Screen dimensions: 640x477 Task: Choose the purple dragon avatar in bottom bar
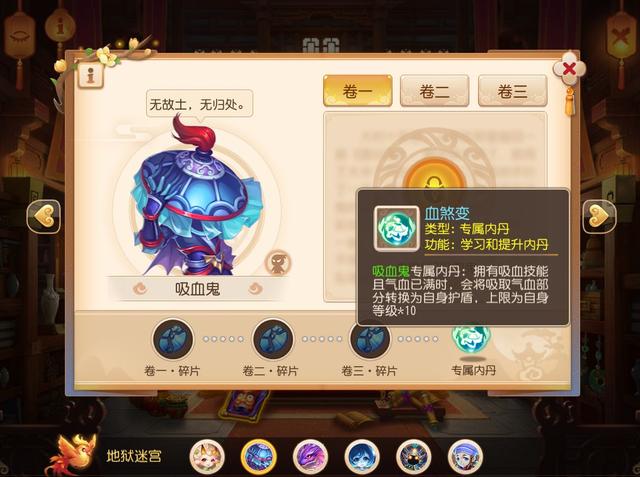[x=311, y=457]
